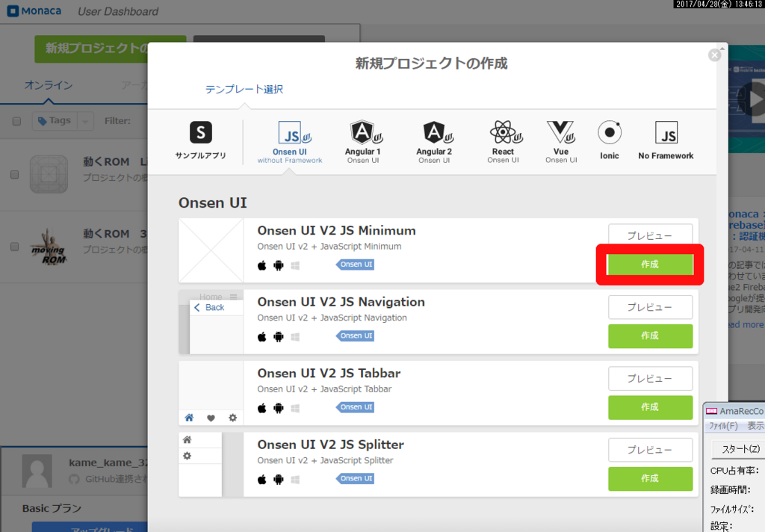Switch to the オンライン projects tab
This screenshot has width=765, height=532.
pyautogui.click(x=49, y=85)
